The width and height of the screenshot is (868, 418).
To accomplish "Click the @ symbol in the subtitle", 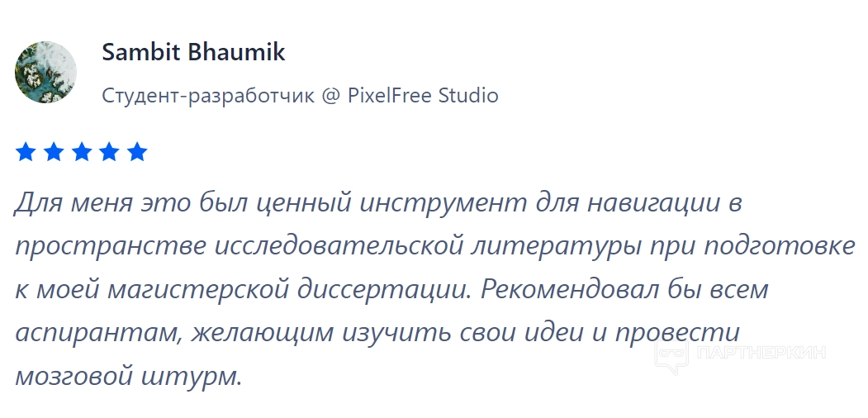I will click(330, 96).
